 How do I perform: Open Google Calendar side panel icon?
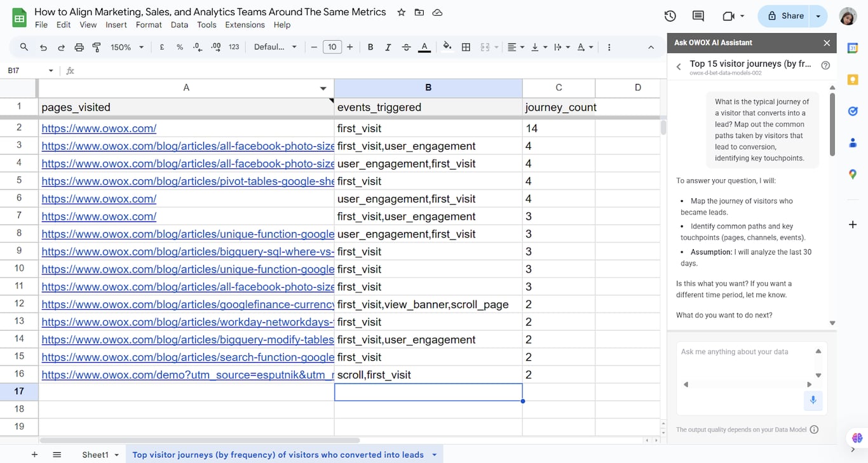pyautogui.click(x=853, y=48)
